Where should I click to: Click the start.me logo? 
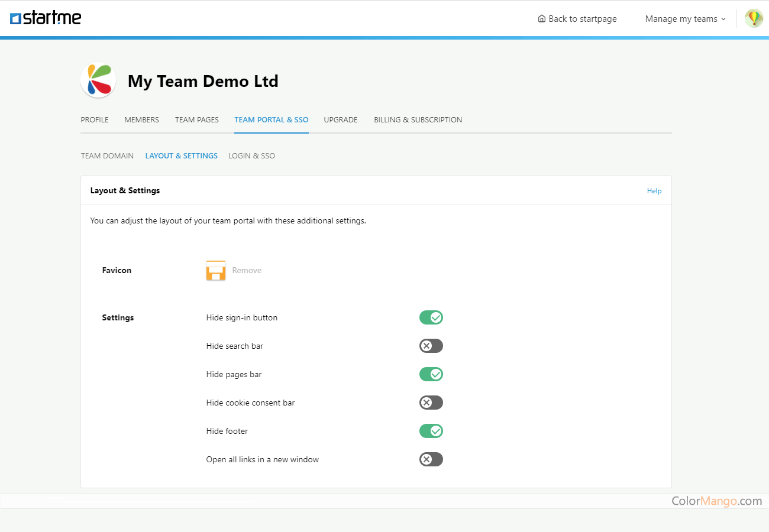(x=46, y=18)
